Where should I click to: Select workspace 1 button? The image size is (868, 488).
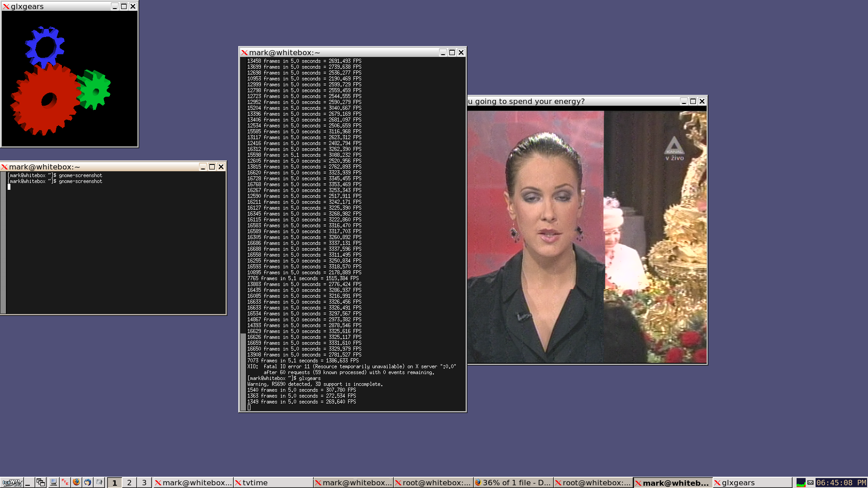[114, 483]
